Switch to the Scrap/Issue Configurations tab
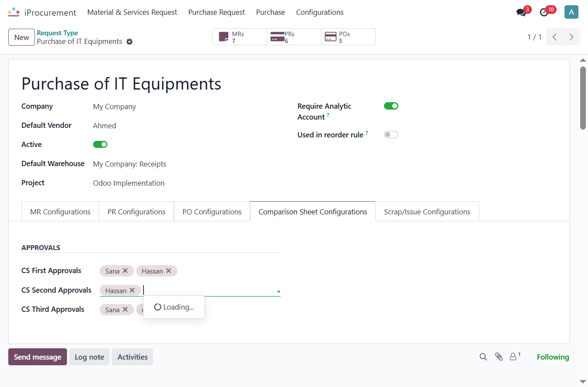 pos(427,212)
